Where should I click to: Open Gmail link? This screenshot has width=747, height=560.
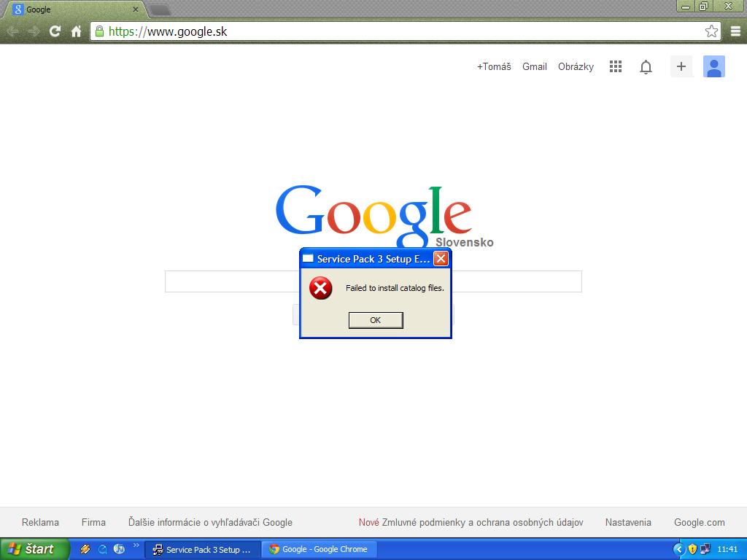tap(535, 66)
